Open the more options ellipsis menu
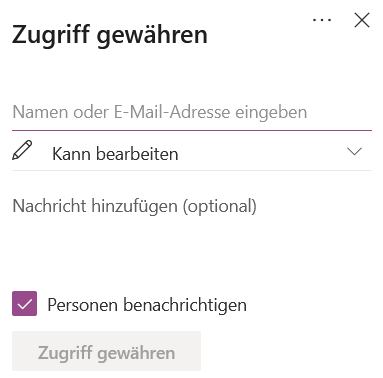Viewport: 383px width, 378px height. 322,20
